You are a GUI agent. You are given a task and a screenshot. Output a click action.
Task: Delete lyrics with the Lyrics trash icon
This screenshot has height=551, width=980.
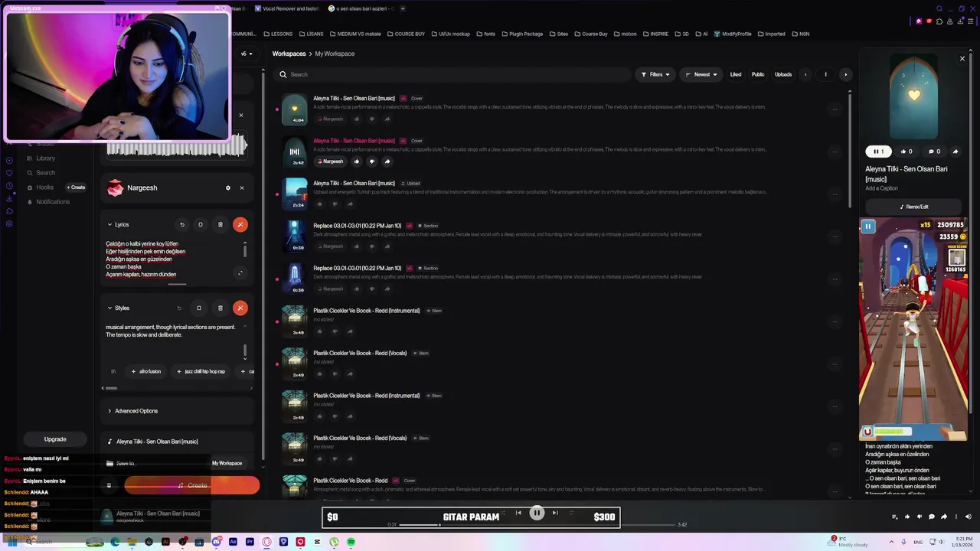[220, 224]
